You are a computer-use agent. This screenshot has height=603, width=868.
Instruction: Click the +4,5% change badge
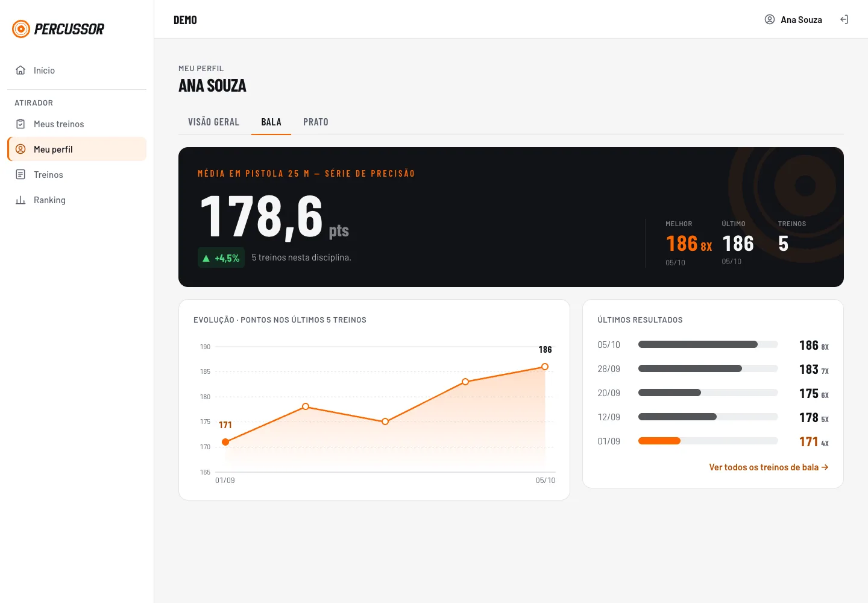pyautogui.click(x=221, y=258)
